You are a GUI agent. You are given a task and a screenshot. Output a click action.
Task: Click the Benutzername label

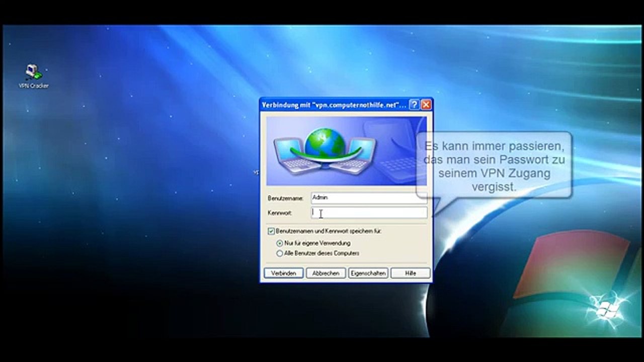coord(285,199)
